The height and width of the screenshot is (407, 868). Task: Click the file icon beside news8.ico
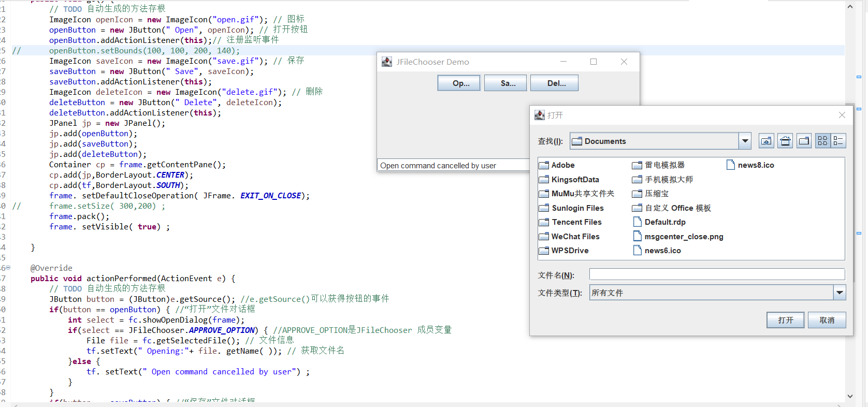pos(731,165)
